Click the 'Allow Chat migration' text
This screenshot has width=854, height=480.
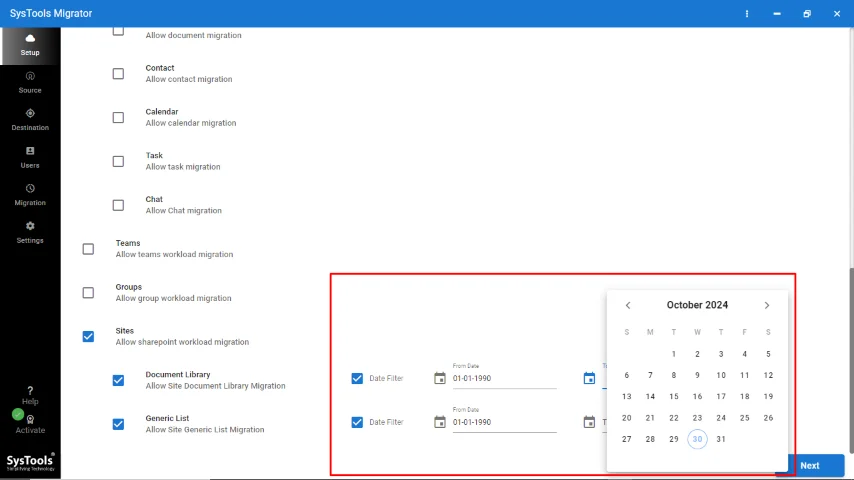coord(184,210)
